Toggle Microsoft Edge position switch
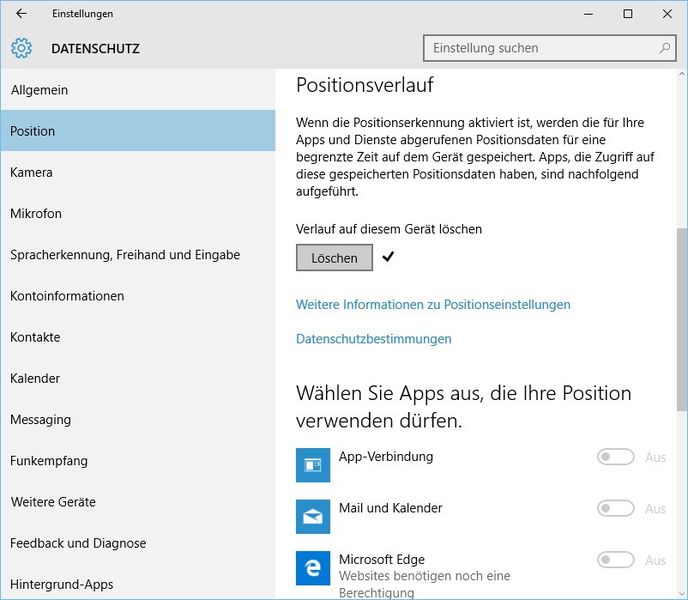This screenshot has height=600, width=688. [616, 560]
